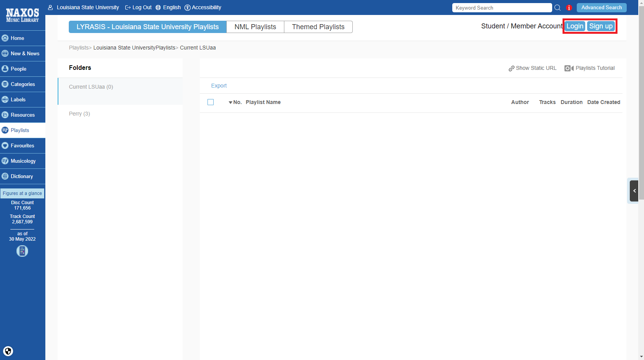The image size is (644, 360).
Task: Click the Favourites heart icon
Action: pos(5,145)
